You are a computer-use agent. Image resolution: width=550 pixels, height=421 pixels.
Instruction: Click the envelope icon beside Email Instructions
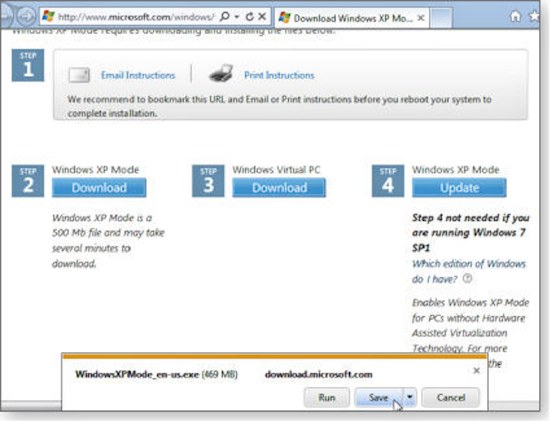[79, 75]
